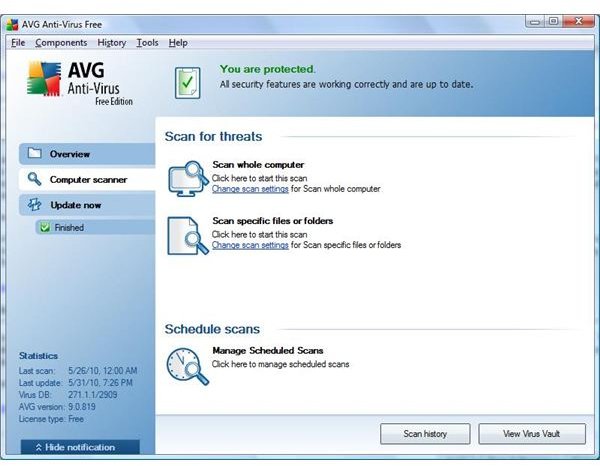Click the Manage Scheduled Scans clock icon
This screenshot has width=600, height=466.
(x=188, y=366)
